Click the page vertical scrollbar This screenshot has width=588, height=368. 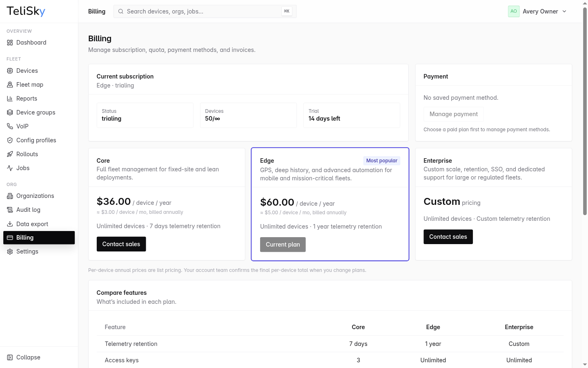point(585,111)
